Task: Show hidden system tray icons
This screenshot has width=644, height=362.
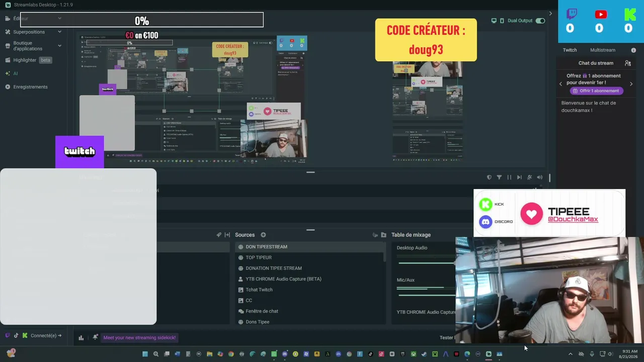Action: coord(570,354)
